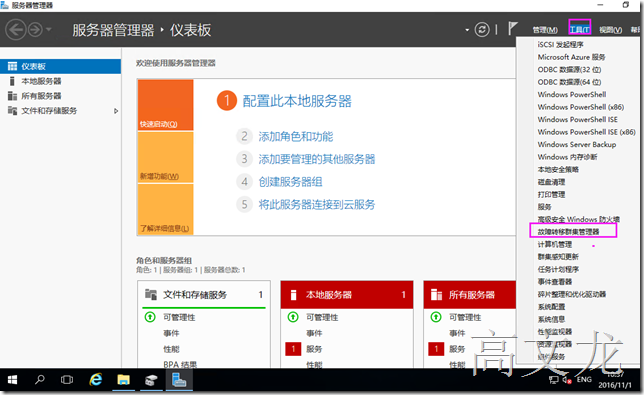Click the 所有服务器 icon in sidebar
Image resolution: width=644 pixels, height=395 pixels.
point(12,96)
